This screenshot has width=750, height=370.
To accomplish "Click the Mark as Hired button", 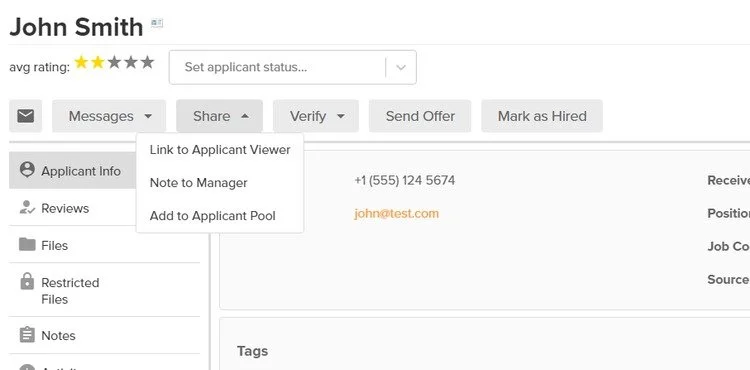I will tap(542, 116).
